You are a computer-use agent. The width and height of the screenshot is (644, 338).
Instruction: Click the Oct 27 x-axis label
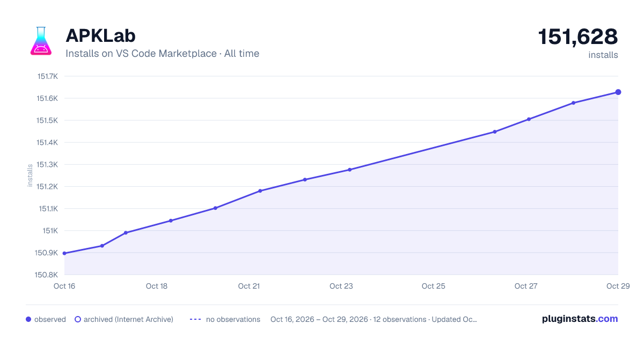(x=525, y=286)
